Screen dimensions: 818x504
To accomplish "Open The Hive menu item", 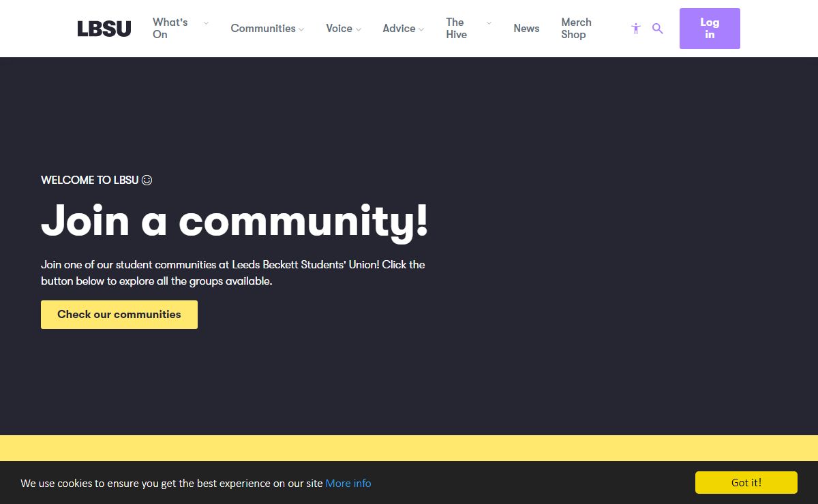I will [457, 29].
